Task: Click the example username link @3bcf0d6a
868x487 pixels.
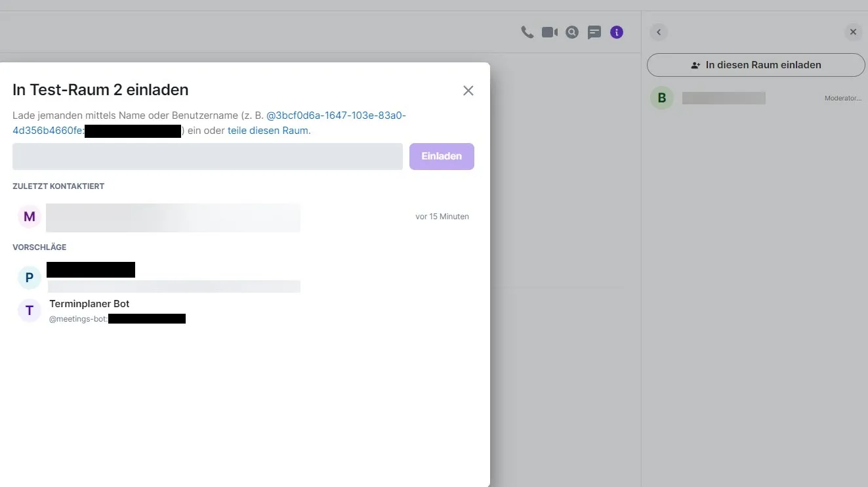Action: 336,116
